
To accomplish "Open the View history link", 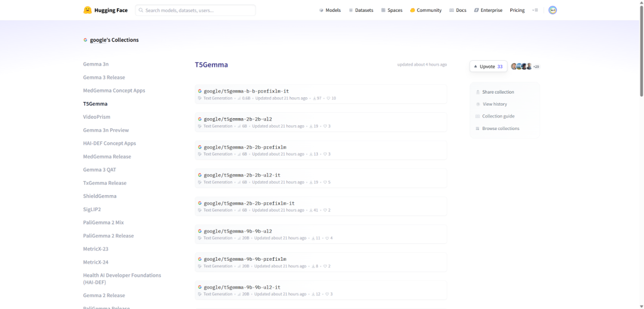I will (494, 104).
